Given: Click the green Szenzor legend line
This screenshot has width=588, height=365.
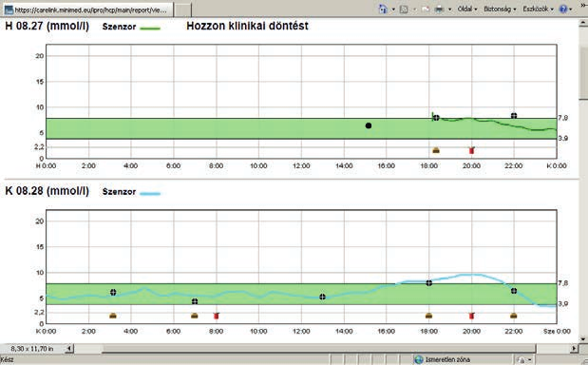Looking at the screenshot, I should coord(150,28).
